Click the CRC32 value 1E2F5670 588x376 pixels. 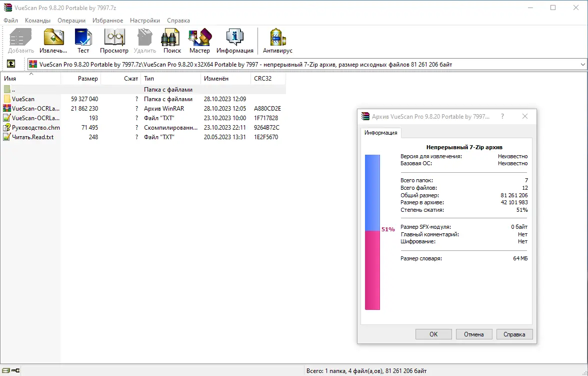[266, 137]
